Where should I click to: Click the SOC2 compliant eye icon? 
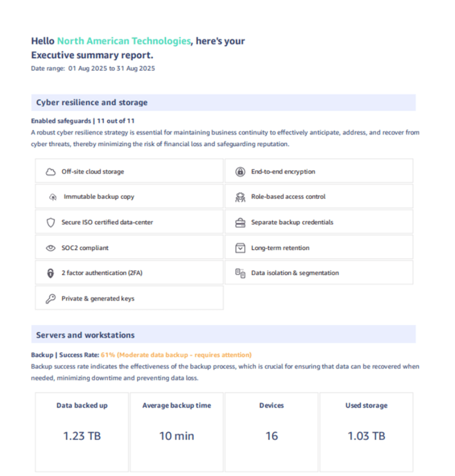[50, 248]
